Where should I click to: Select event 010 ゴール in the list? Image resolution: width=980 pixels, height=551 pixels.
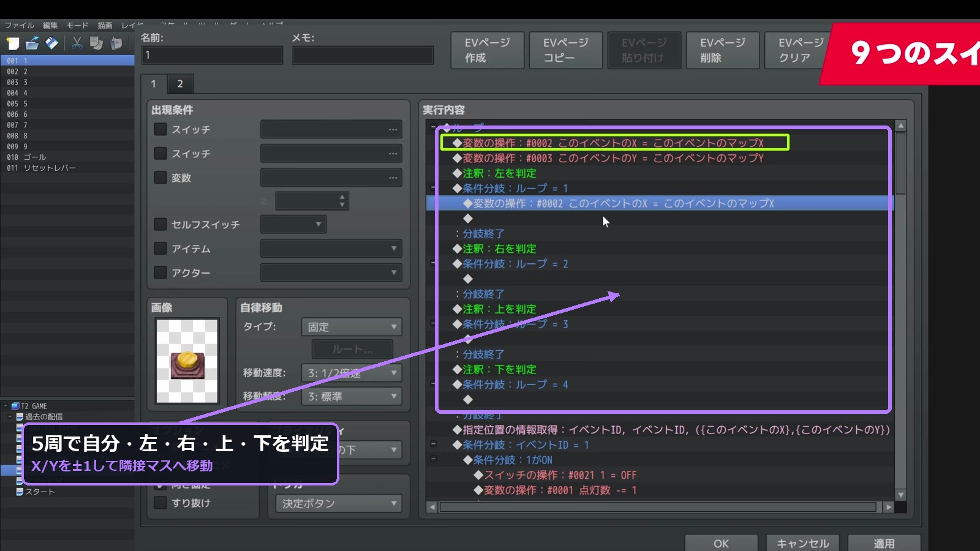[67, 157]
